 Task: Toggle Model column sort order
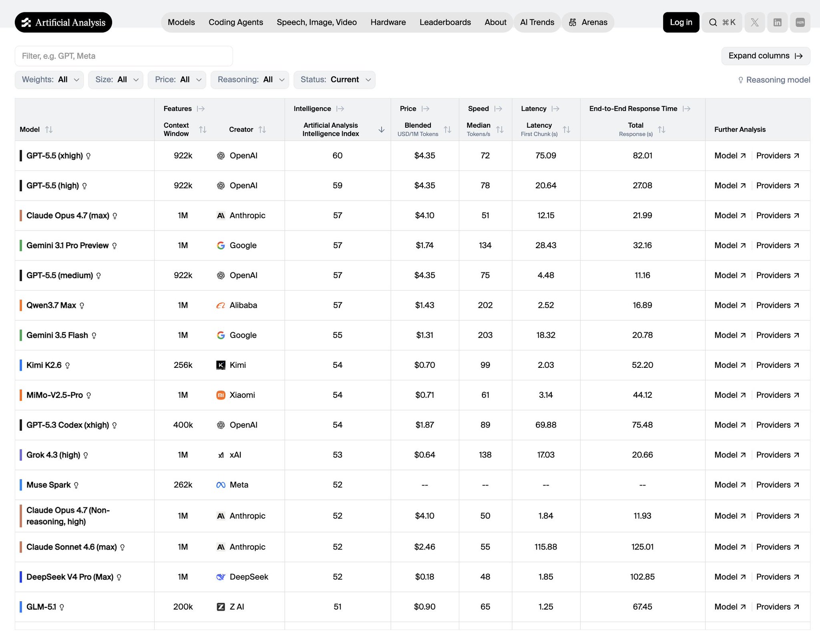pos(49,130)
